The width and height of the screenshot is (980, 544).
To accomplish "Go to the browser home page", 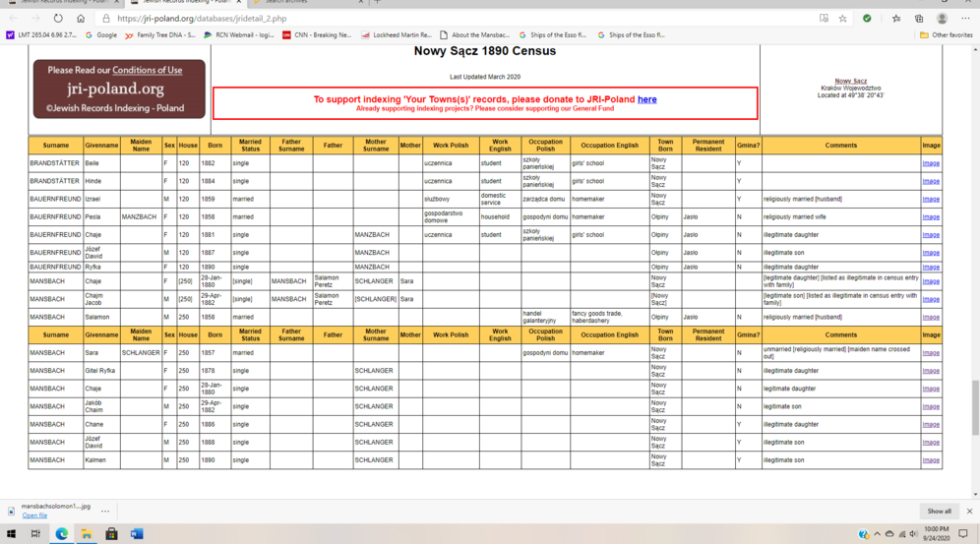I will point(81,19).
